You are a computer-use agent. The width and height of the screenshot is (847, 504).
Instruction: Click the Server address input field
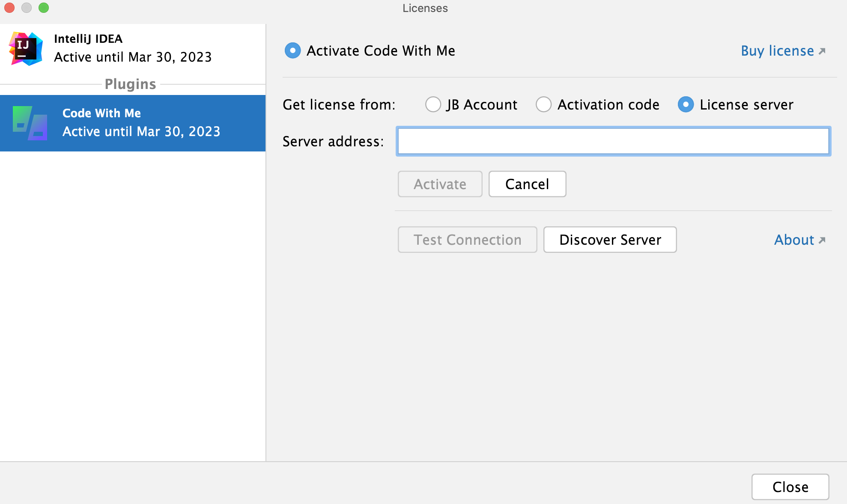(614, 142)
